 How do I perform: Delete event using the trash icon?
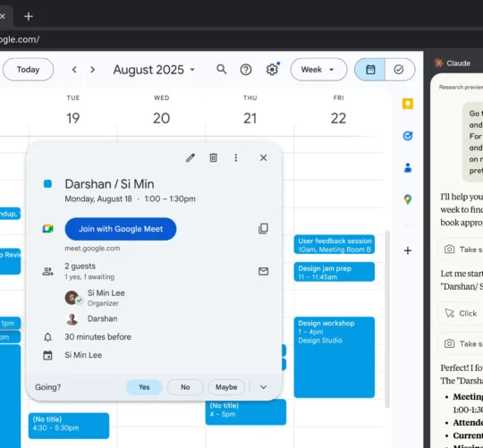213,157
